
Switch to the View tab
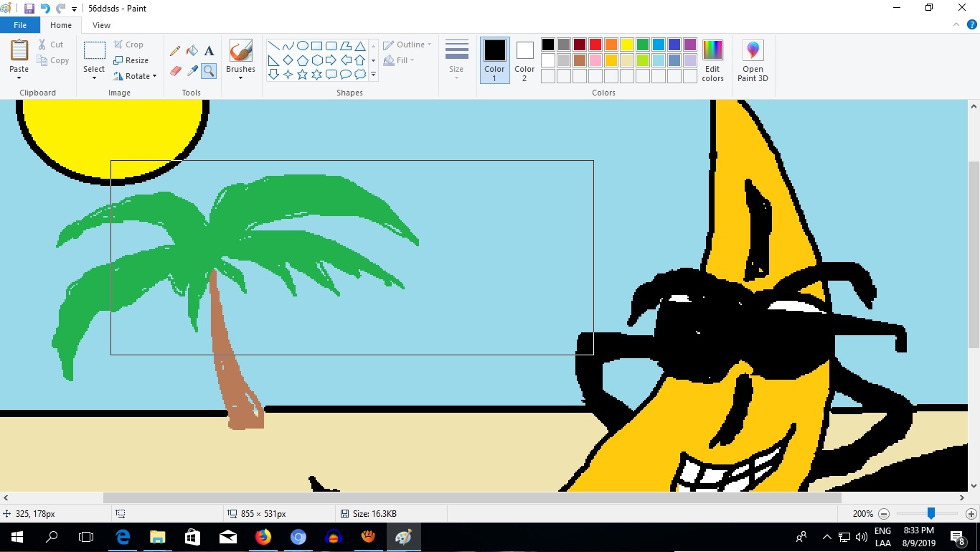point(102,25)
